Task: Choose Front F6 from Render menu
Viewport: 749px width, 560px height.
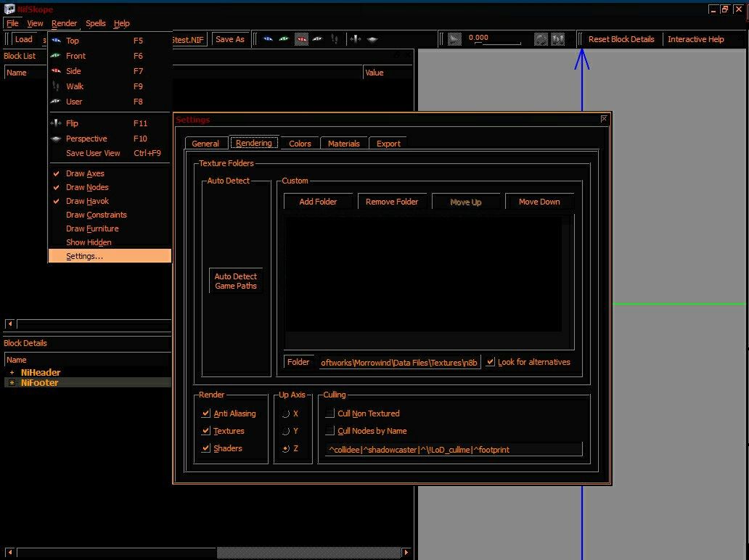Action: (110, 56)
